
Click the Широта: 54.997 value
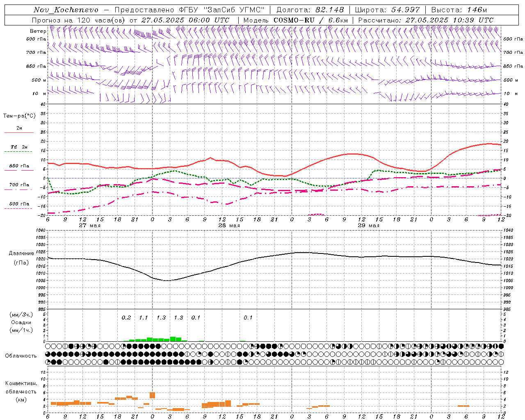(388, 10)
